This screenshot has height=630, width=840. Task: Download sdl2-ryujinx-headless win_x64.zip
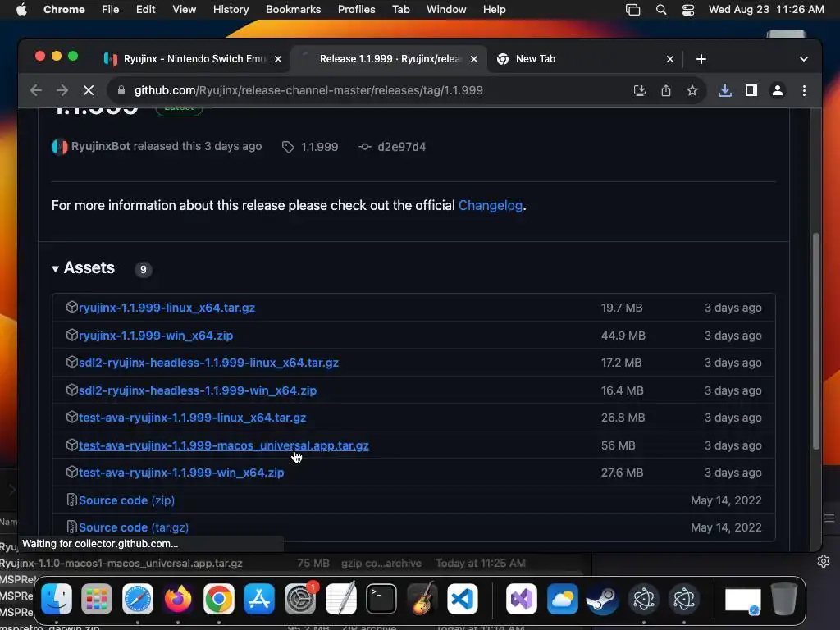tap(198, 390)
